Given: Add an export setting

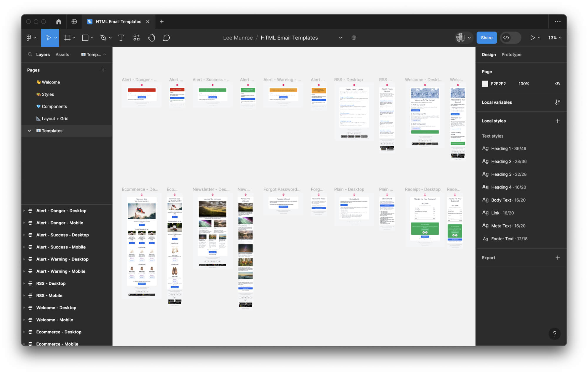Looking at the screenshot, I should tap(557, 258).
